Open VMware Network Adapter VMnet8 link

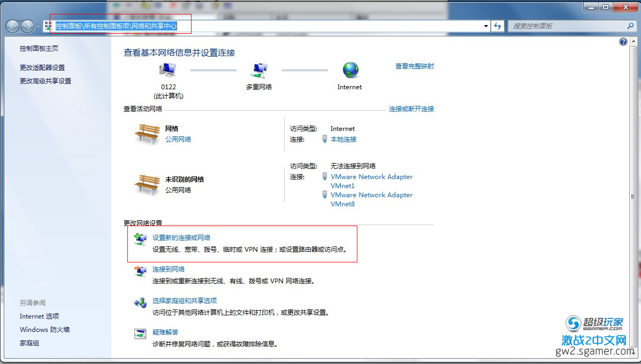[x=372, y=199]
